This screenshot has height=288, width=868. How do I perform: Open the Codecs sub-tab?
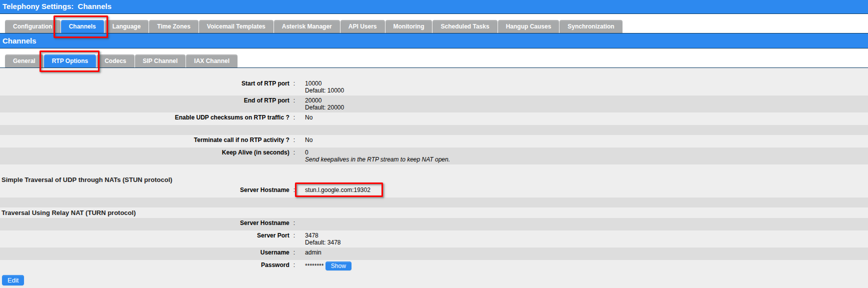115,61
